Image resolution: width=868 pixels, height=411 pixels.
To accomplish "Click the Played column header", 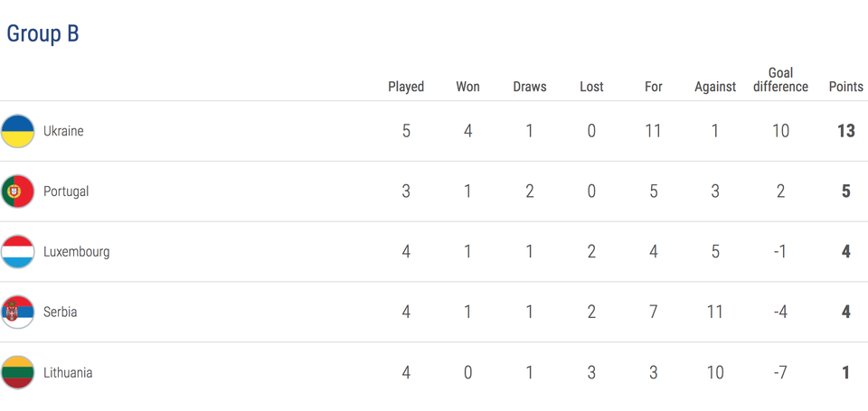I will click(406, 87).
